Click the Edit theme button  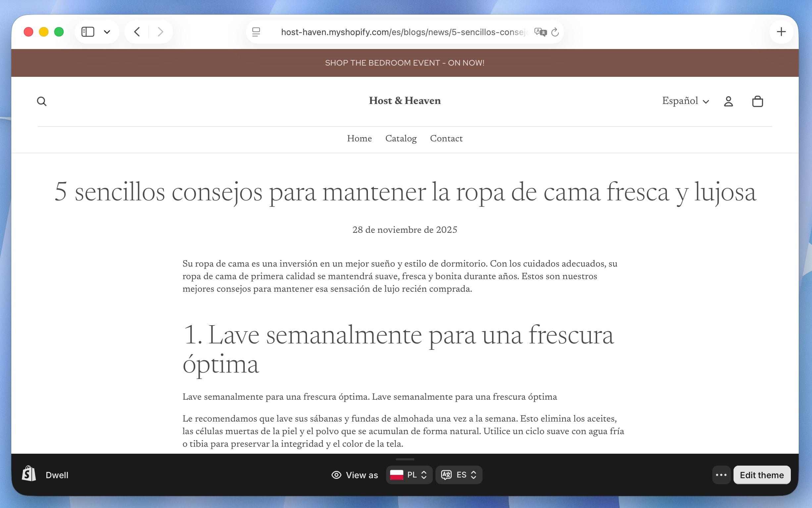[762, 475]
